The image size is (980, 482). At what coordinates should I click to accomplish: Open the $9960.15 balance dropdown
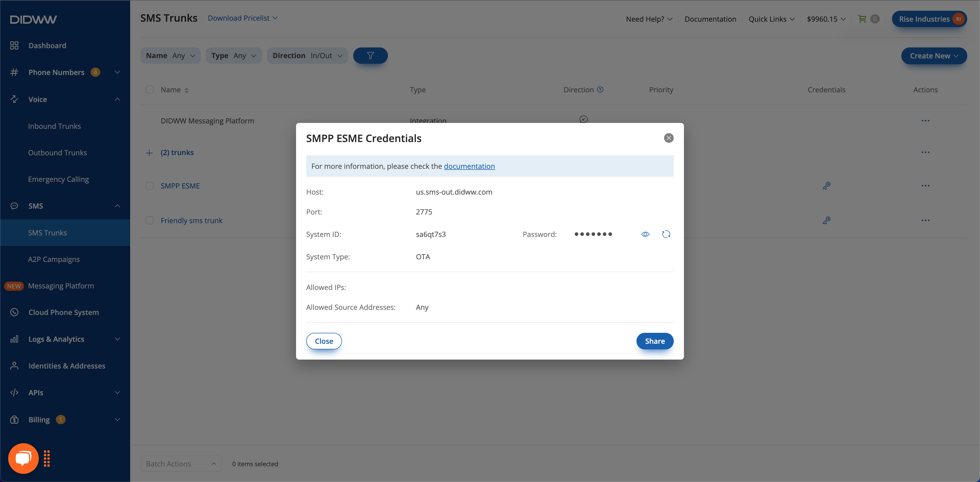coord(826,19)
